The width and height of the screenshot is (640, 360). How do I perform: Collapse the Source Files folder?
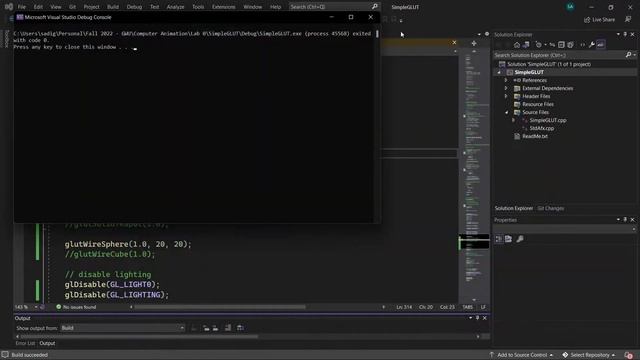click(x=506, y=112)
